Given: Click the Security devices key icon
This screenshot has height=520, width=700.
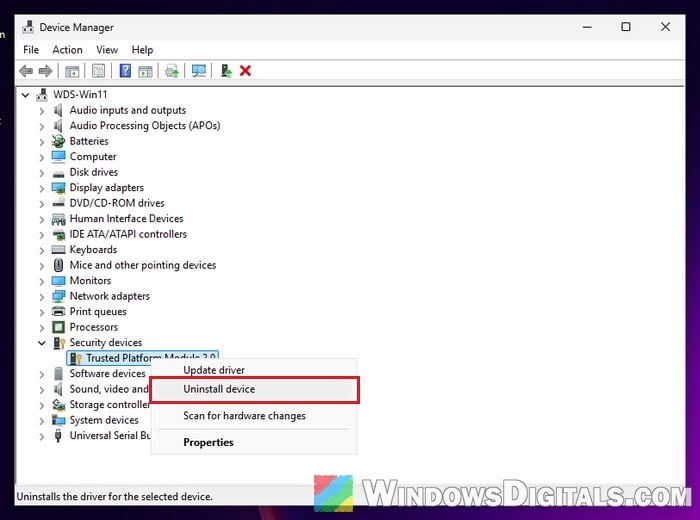Looking at the screenshot, I should click(x=58, y=343).
